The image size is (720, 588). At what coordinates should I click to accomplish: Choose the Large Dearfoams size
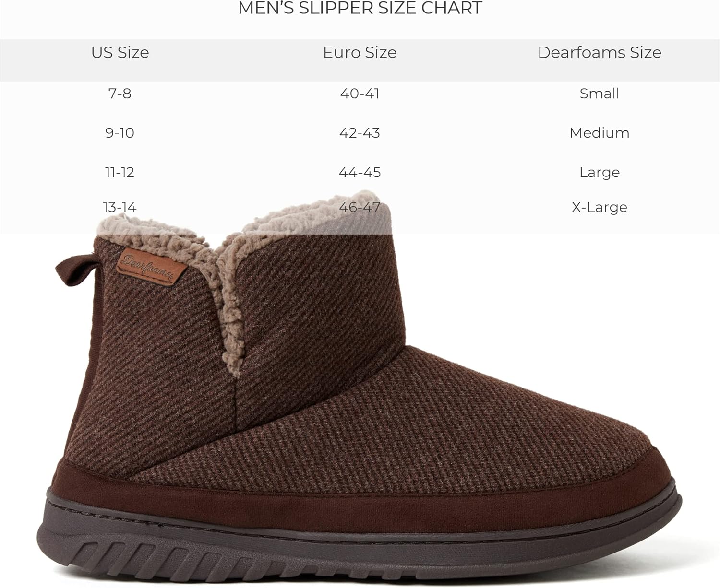point(600,173)
